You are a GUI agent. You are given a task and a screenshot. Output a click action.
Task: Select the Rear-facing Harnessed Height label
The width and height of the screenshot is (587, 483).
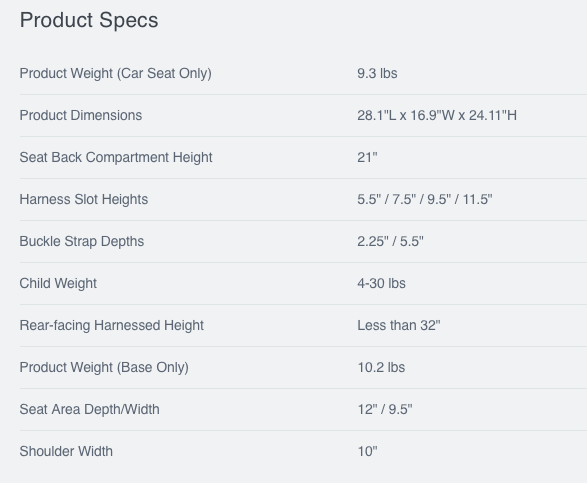112,325
